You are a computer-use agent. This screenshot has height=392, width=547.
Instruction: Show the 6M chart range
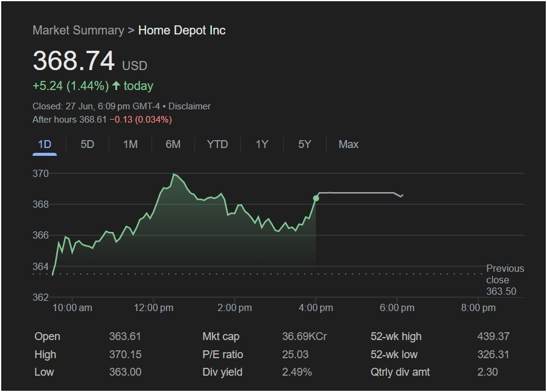click(173, 144)
